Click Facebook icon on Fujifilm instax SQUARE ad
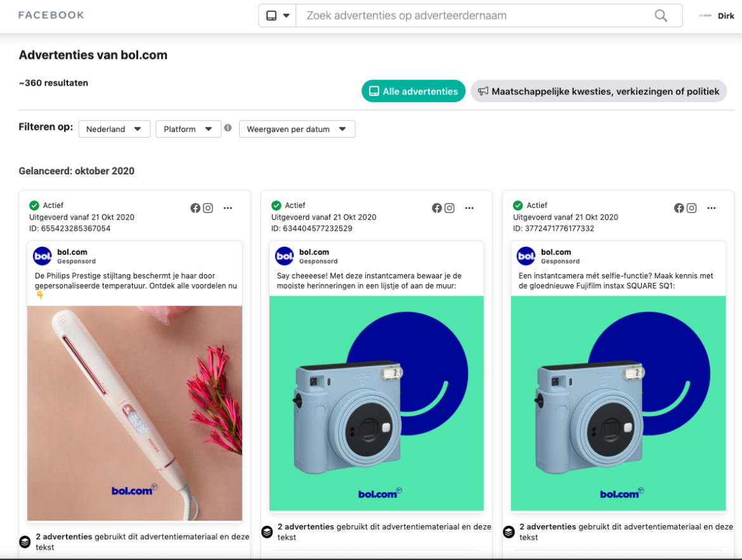742x560 pixels. [679, 208]
